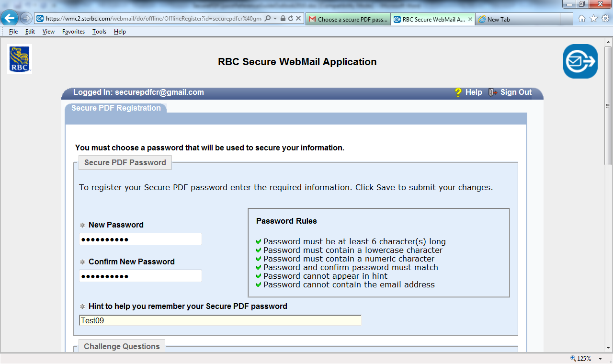Open the Edit menu
The height and width of the screenshot is (364, 613).
[x=30, y=32]
